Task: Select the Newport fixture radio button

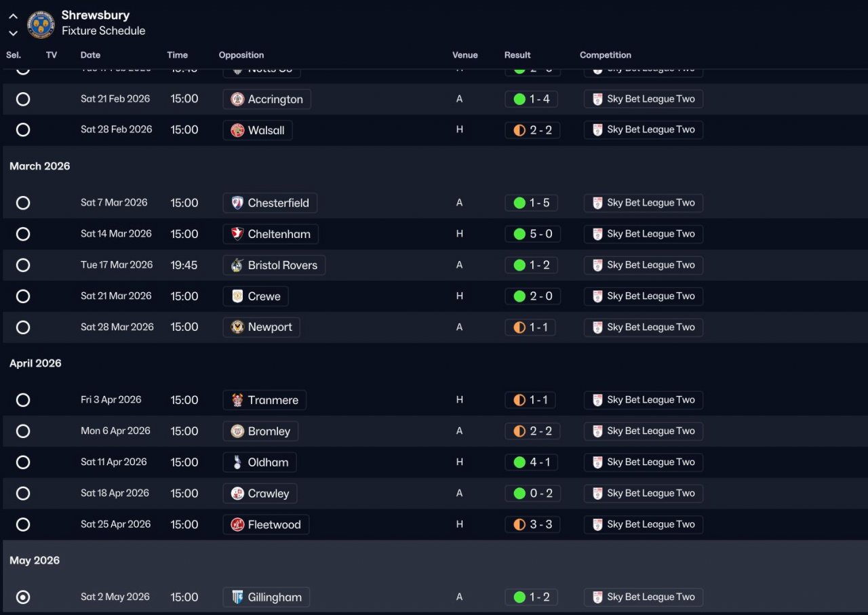Action: tap(23, 328)
